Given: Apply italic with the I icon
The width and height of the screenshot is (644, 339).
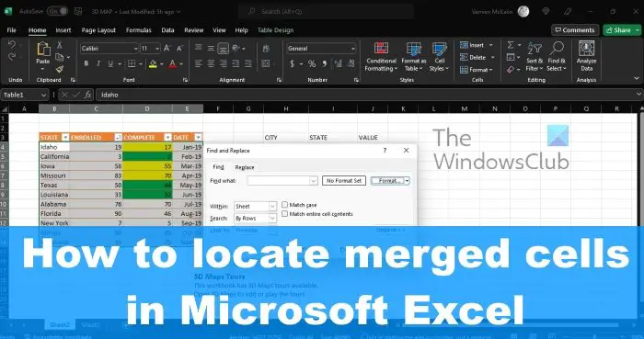Looking at the screenshot, I should tap(98, 64).
